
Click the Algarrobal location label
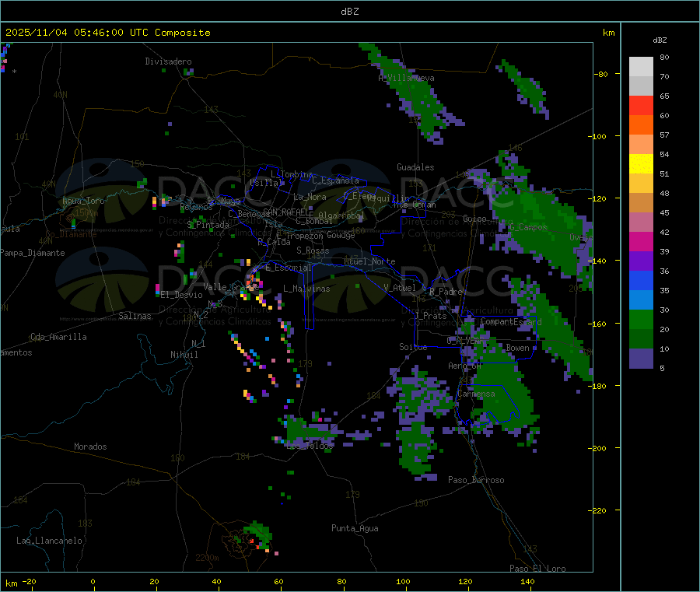(341, 216)
